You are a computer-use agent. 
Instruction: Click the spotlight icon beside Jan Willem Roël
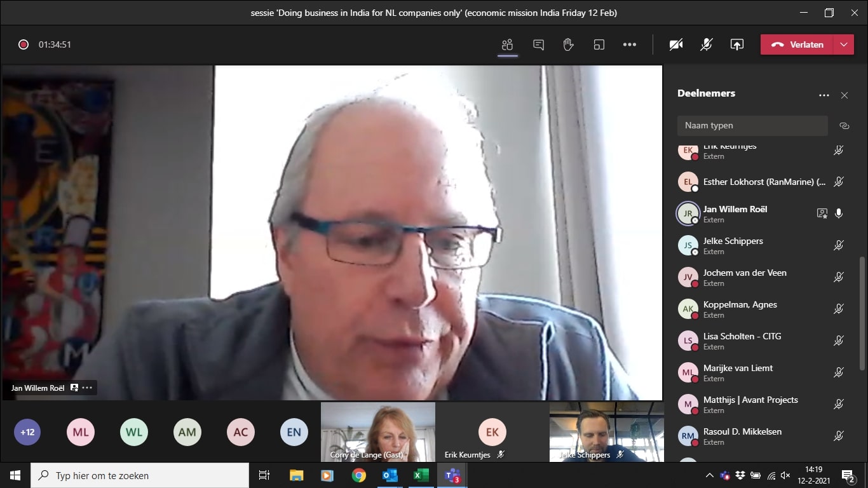(x=822, y=213)
